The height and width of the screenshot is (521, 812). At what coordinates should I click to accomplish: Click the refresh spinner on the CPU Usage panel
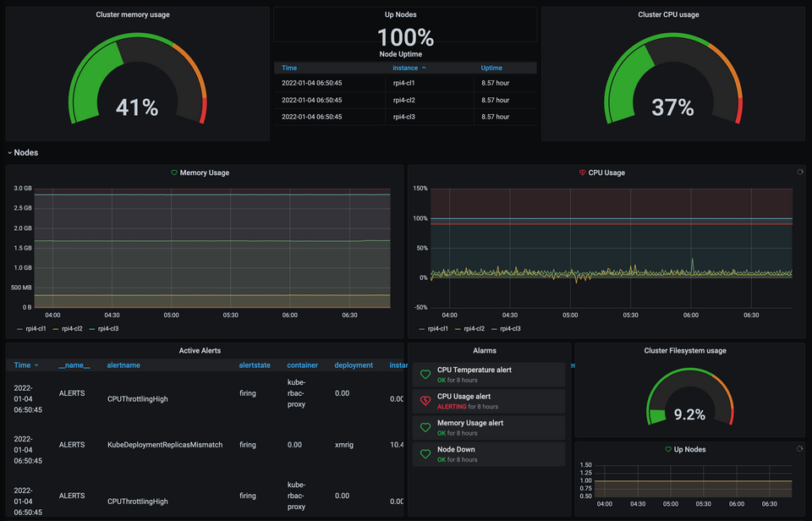click(800, 172)
